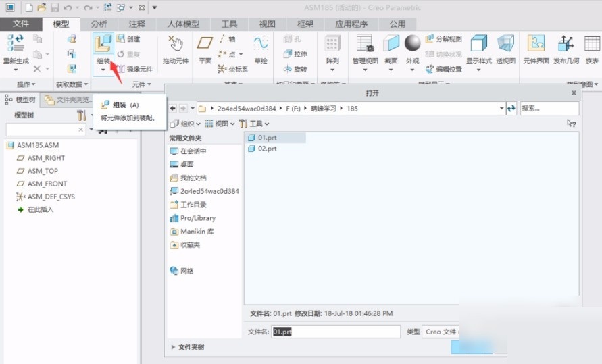Click the 阵列 pattern icon

[x=332, y=44]
